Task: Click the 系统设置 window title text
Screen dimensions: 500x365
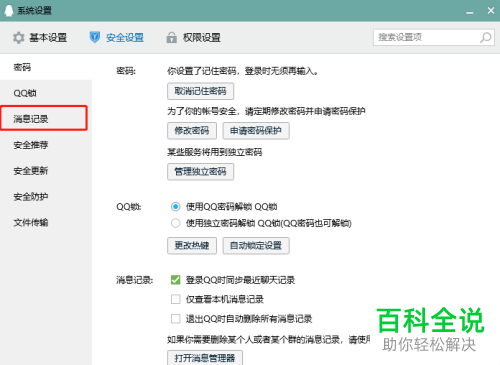Action: pyautogui.click(x=34, y=11)
